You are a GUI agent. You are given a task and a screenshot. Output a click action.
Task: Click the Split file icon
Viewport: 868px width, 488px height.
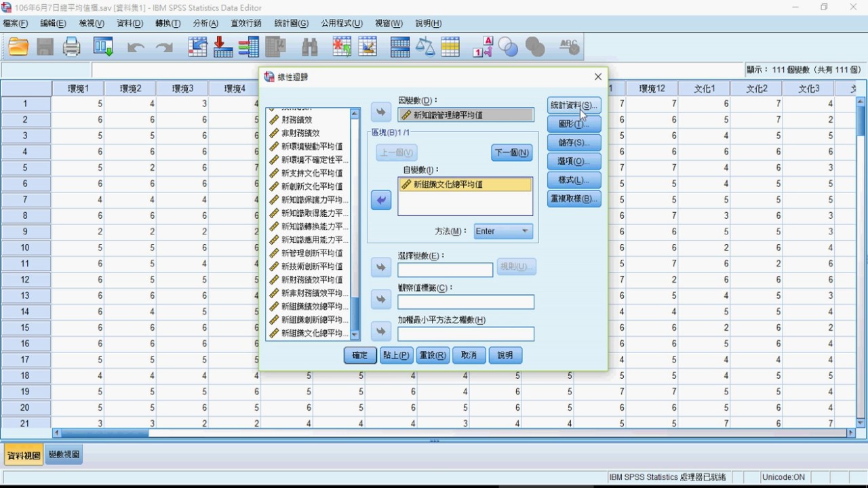[x=400, y=47]
